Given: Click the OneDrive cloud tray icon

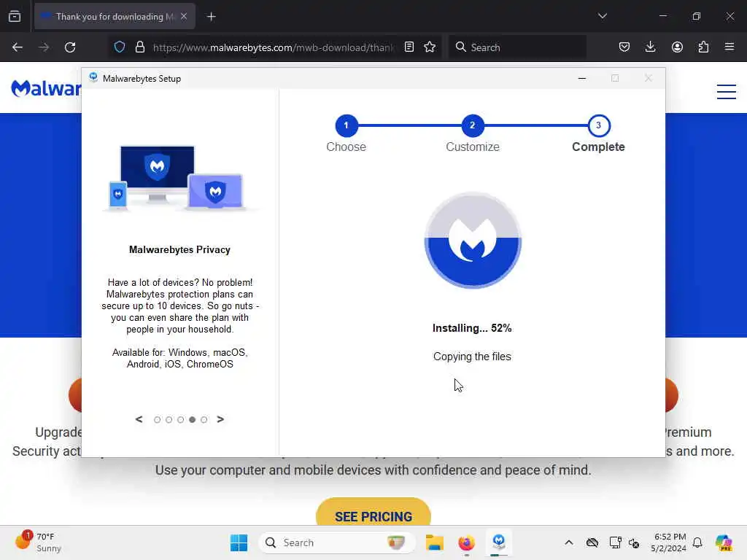Looking at the screenshot, I should tap(592, 542).
